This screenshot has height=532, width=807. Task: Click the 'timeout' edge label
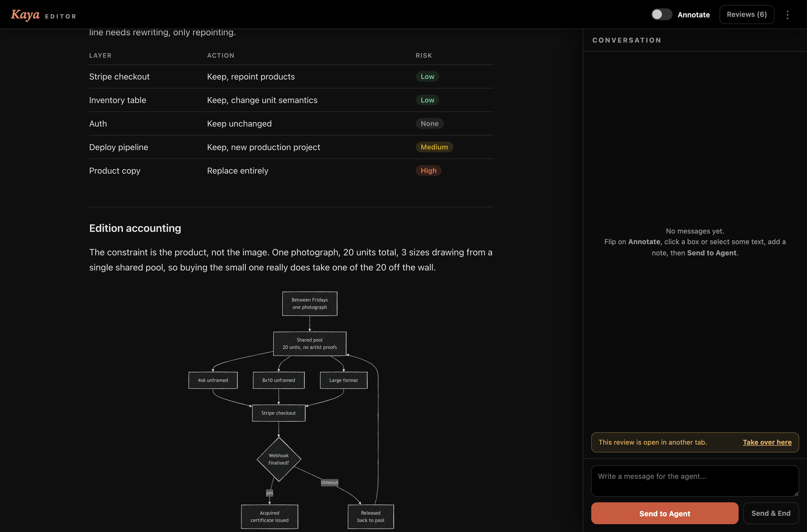click(329, 482)
